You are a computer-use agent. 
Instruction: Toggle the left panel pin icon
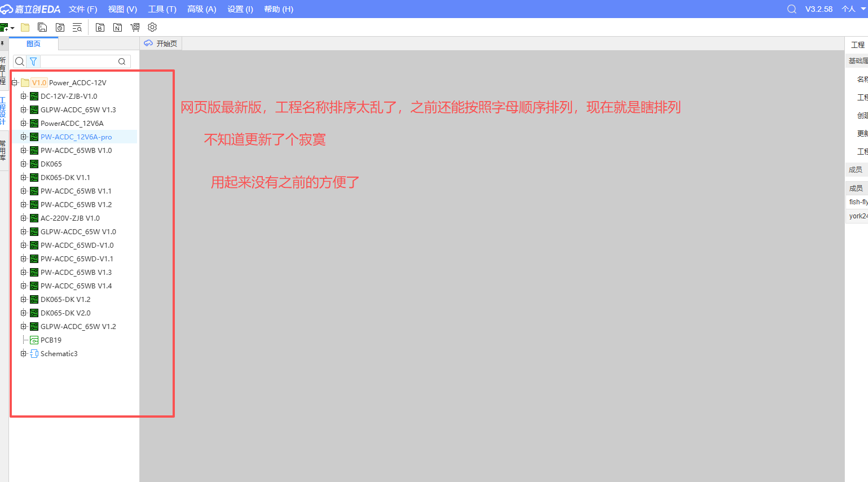click(3, 43)
